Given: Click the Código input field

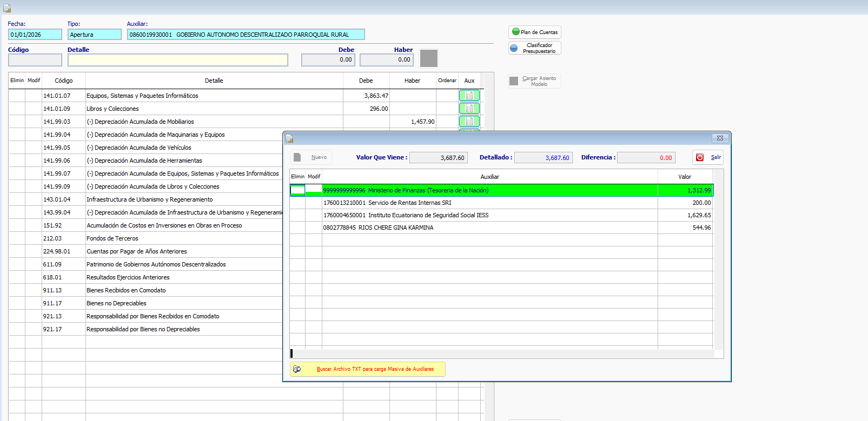Looking at the screenshot, I should point(35,60).
